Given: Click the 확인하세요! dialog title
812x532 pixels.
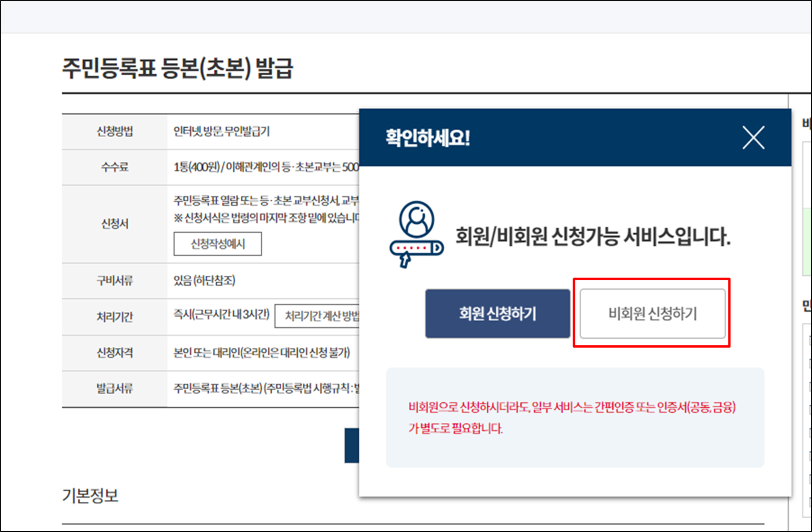Looking at the screenshot, I should coord(427,138).
